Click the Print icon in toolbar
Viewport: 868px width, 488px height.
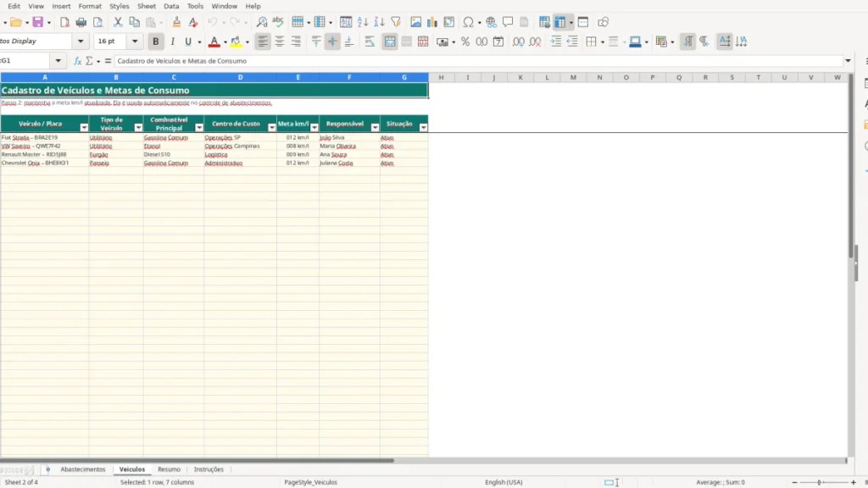click(81, 22)
